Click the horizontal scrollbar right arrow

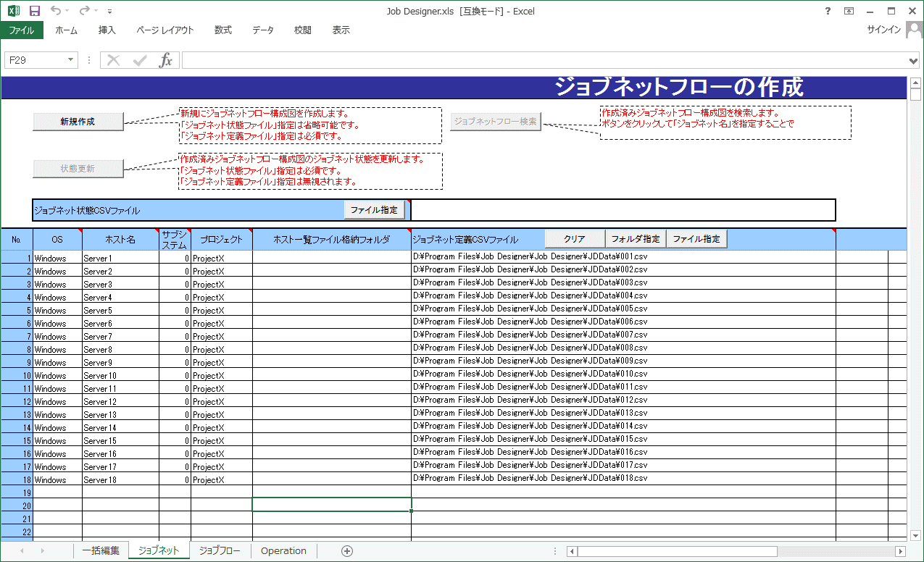[x=900, y=551]
